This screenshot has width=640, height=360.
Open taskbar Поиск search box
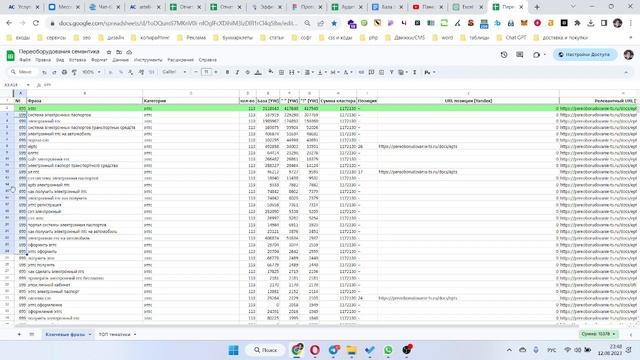(265, 350)
